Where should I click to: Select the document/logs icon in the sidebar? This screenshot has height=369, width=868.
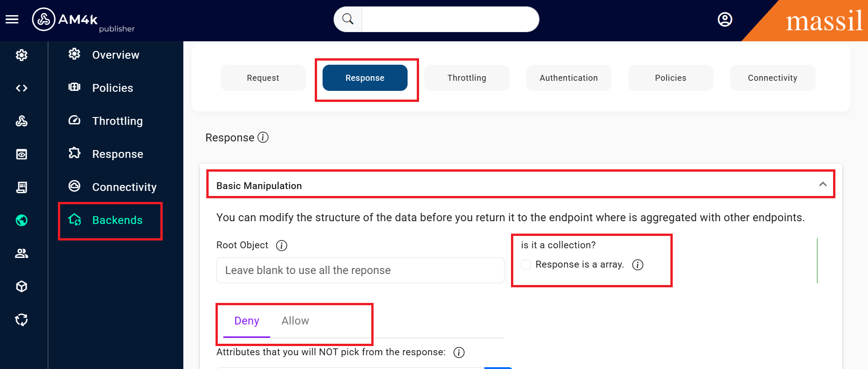[21, 187]
